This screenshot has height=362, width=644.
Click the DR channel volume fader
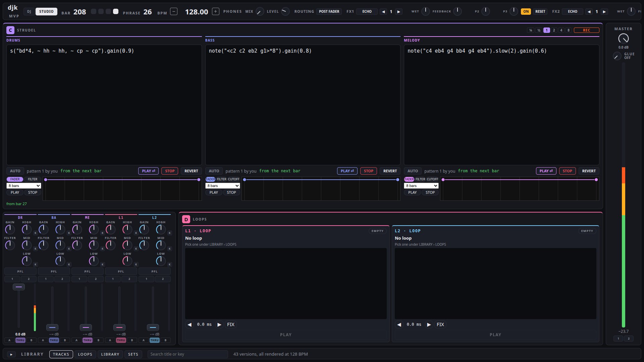(19, 287)
